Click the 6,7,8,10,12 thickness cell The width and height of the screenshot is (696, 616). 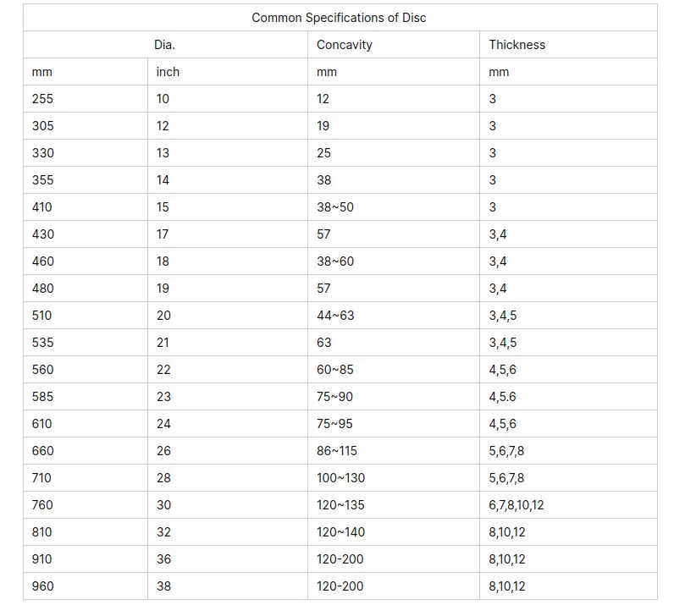tap(516, 505)
